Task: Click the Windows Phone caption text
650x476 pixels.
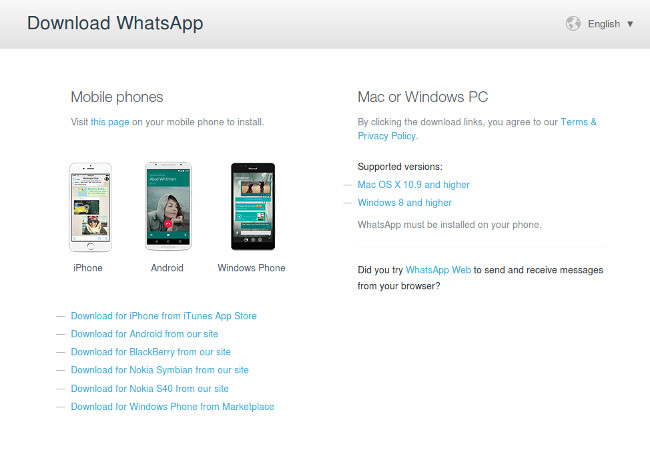Action: click(252, 268)
